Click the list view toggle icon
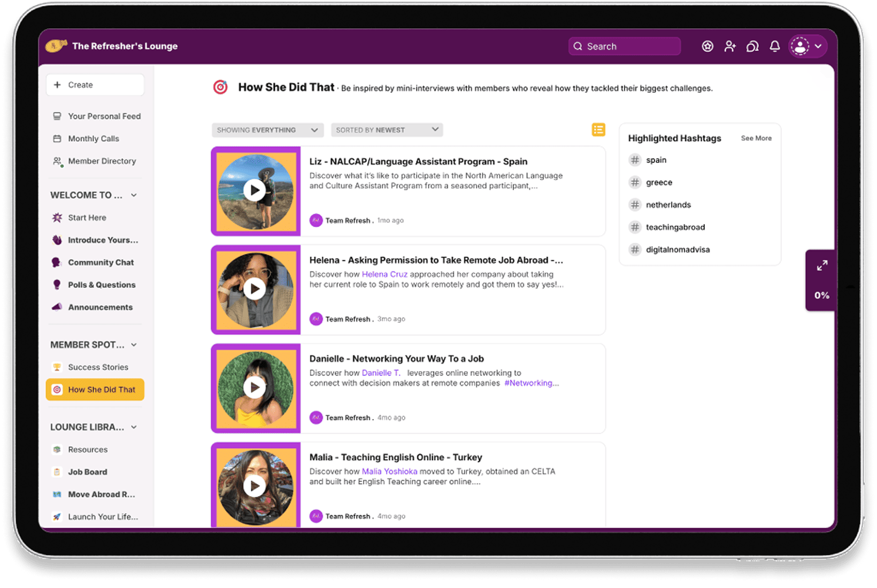Screen dimensions: 877x588 (598, 129)
